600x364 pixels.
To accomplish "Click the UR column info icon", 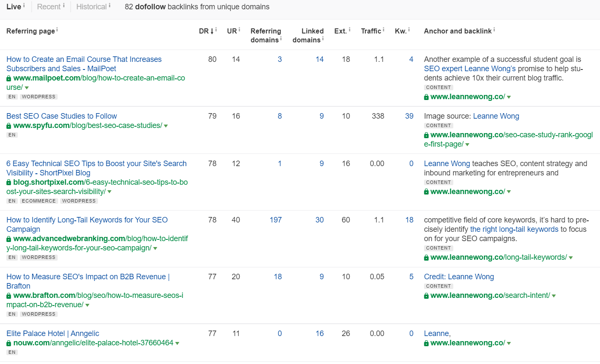I will pyautogui.click(x=240, y=29).
